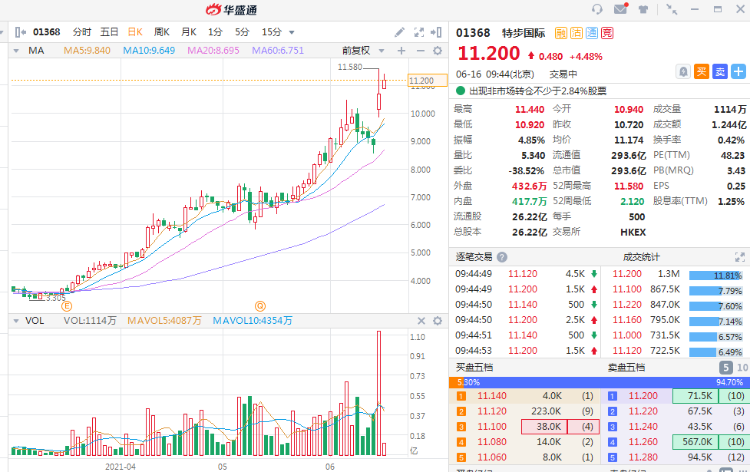Close the VOL indicator panel
Viewport: 750px width, 472px height.
(421, 321)
